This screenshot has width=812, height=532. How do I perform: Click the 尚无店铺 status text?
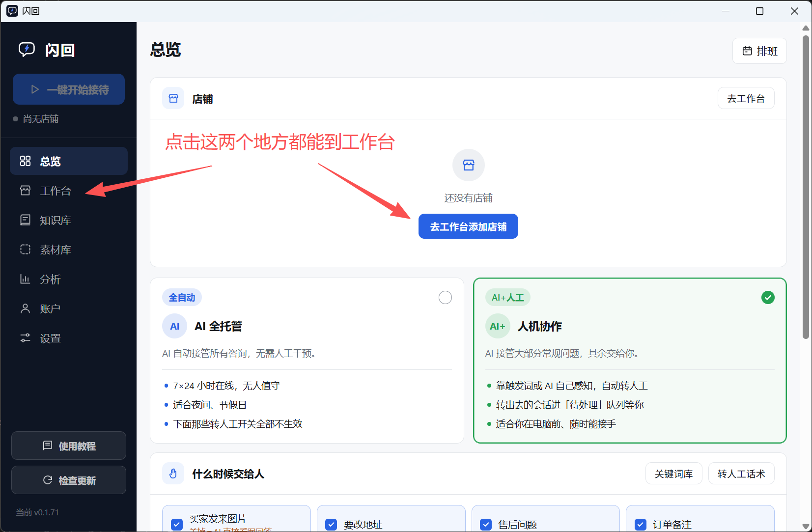[x=41, y=119]
